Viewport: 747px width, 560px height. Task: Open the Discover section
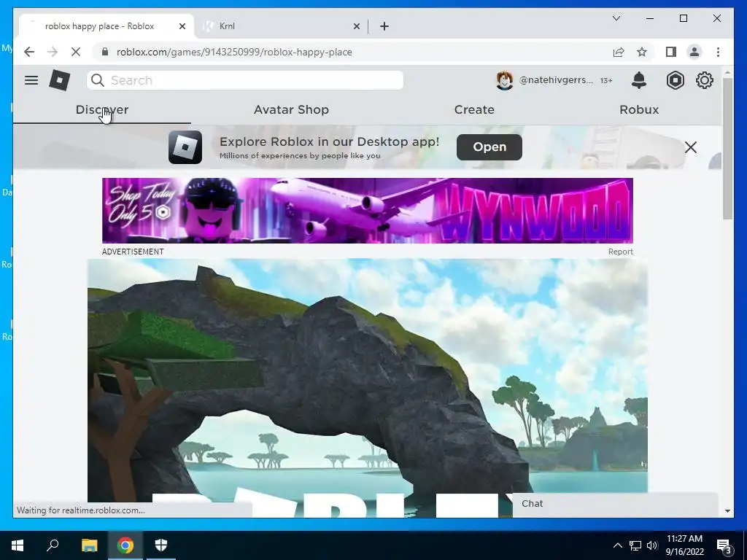[x=102, y=109]
